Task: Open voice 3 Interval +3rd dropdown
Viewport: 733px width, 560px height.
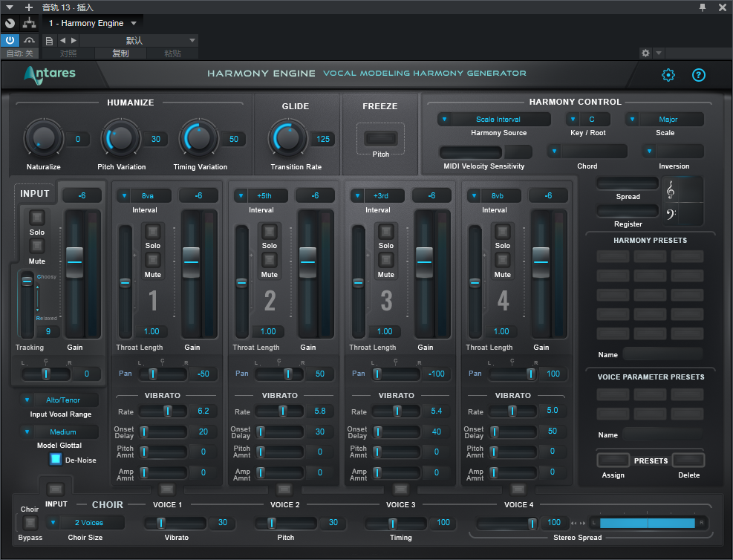Action: 377,195
